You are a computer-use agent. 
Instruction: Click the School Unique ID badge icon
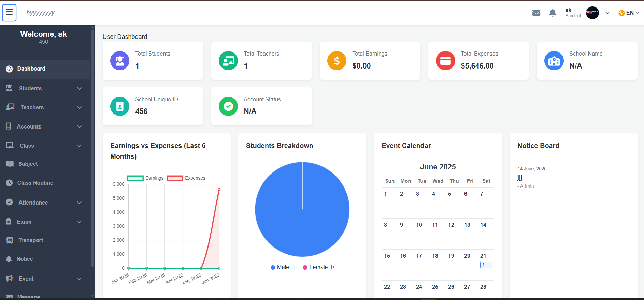[x=120, y=106]
